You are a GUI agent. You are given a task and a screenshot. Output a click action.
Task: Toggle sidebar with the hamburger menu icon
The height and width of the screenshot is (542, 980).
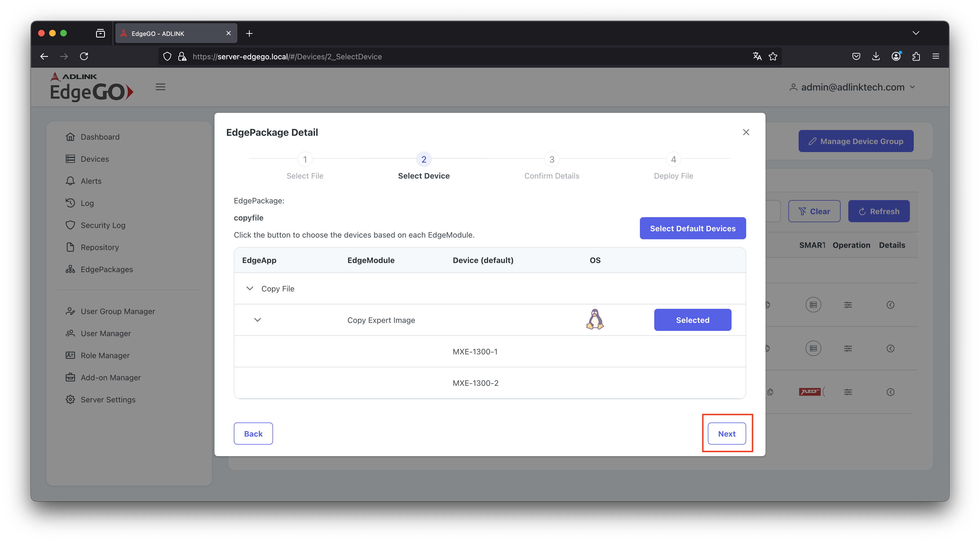click(160, 87)
